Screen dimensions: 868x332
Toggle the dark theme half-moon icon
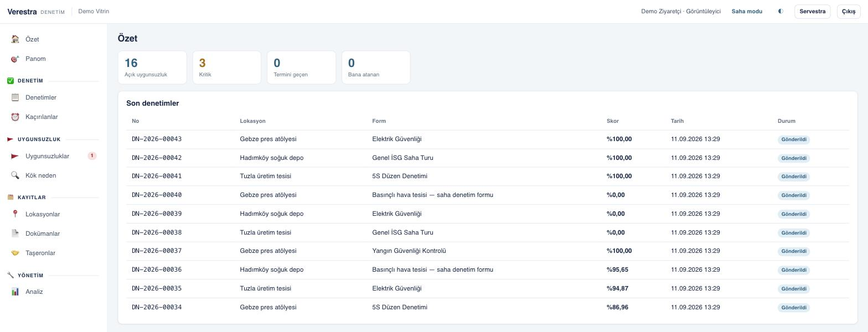(x=781, y=11)
